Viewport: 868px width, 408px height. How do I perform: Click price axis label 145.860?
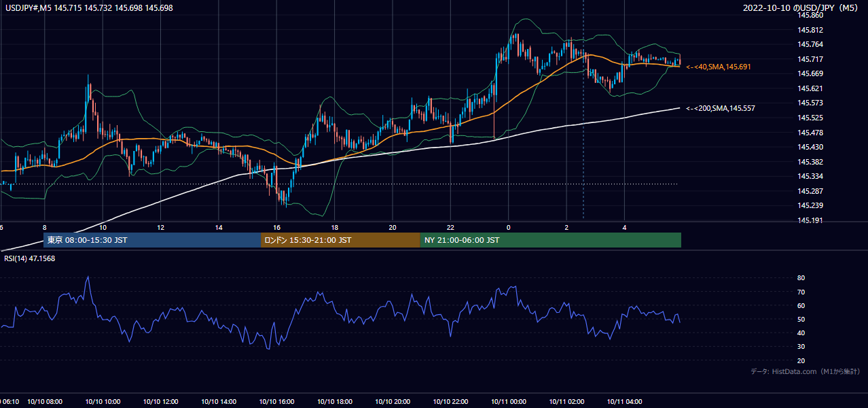point(810,15)
